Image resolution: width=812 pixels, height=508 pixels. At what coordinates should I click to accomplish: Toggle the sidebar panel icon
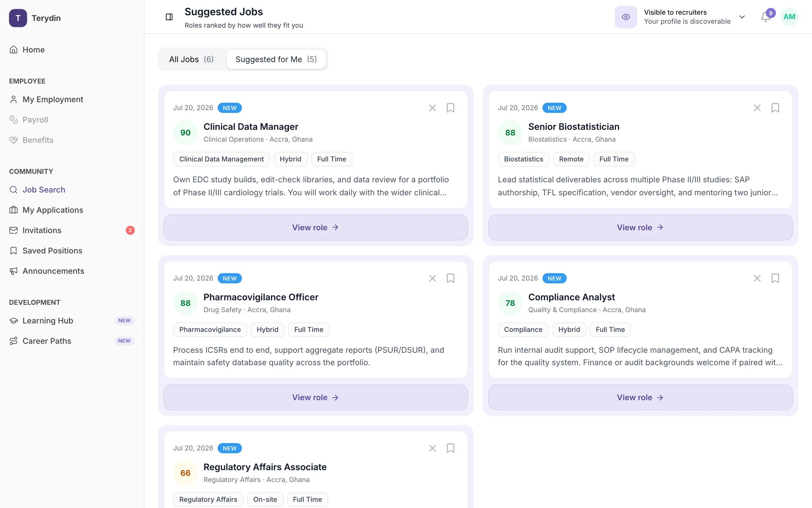tap(169, 17)
